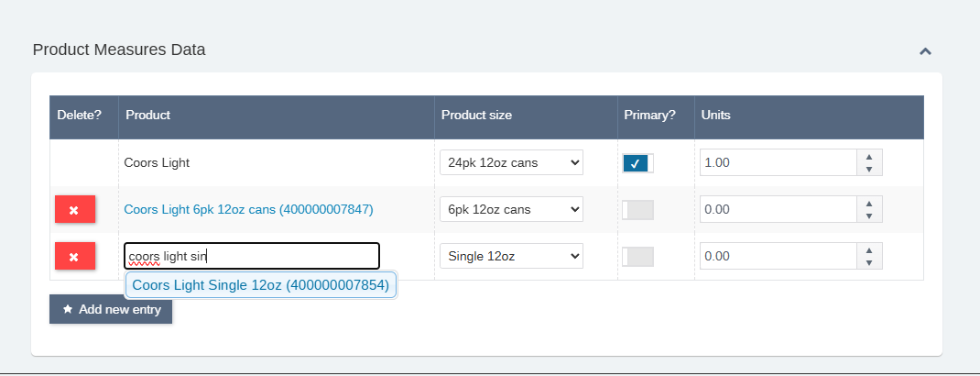Toggle Primary for the 6pk 12oz cans row

pos(637,210)
